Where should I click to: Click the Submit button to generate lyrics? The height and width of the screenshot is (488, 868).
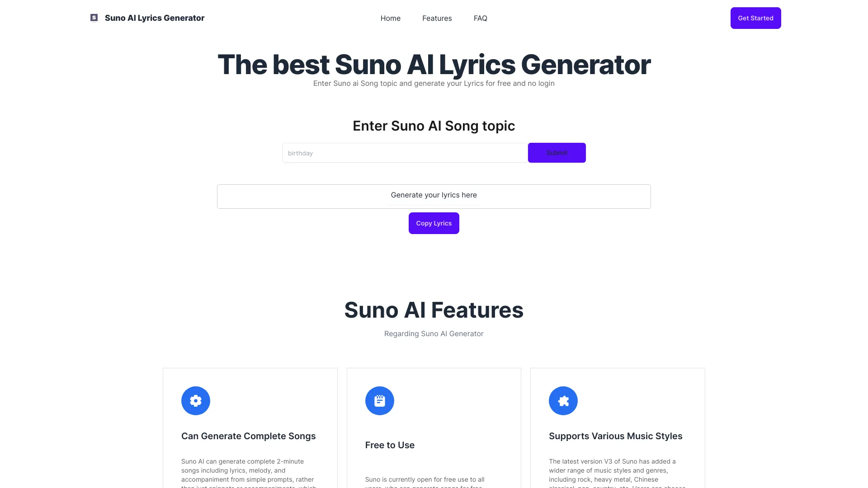tap(556, 153)
